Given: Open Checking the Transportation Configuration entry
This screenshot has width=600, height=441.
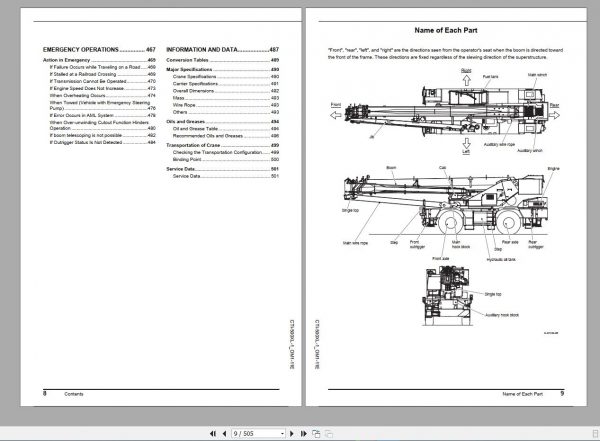Looking at the screenshot, I should click(226, 152).
